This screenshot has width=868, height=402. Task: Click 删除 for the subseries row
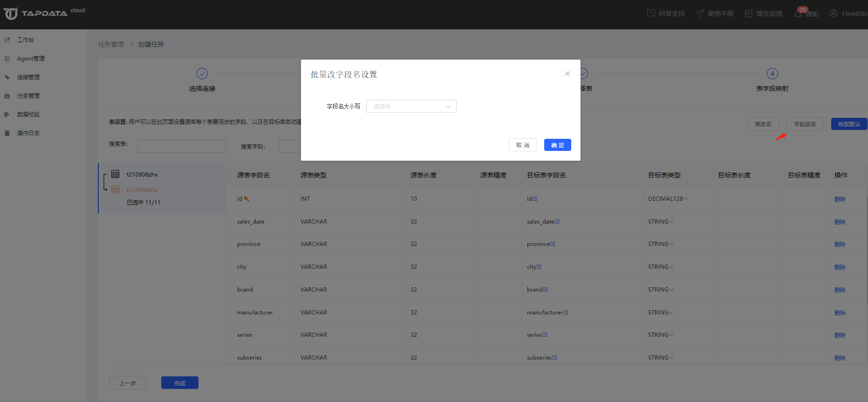840,358
